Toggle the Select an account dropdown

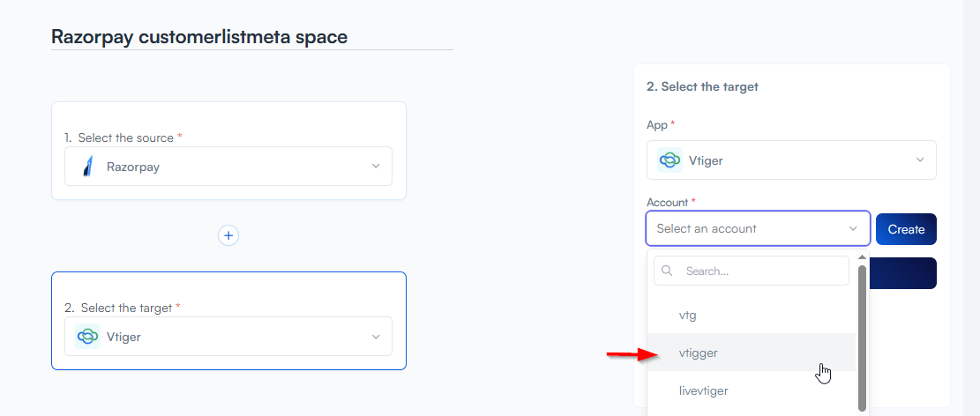tap(758, 228)
